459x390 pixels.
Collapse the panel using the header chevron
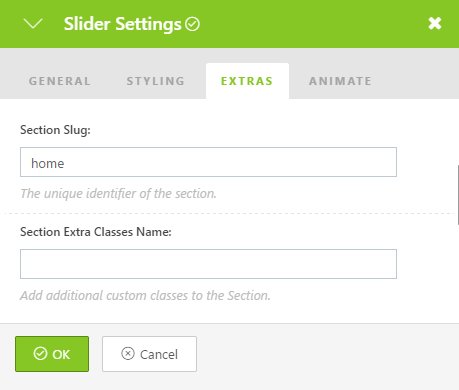click(x=33, y=24)
